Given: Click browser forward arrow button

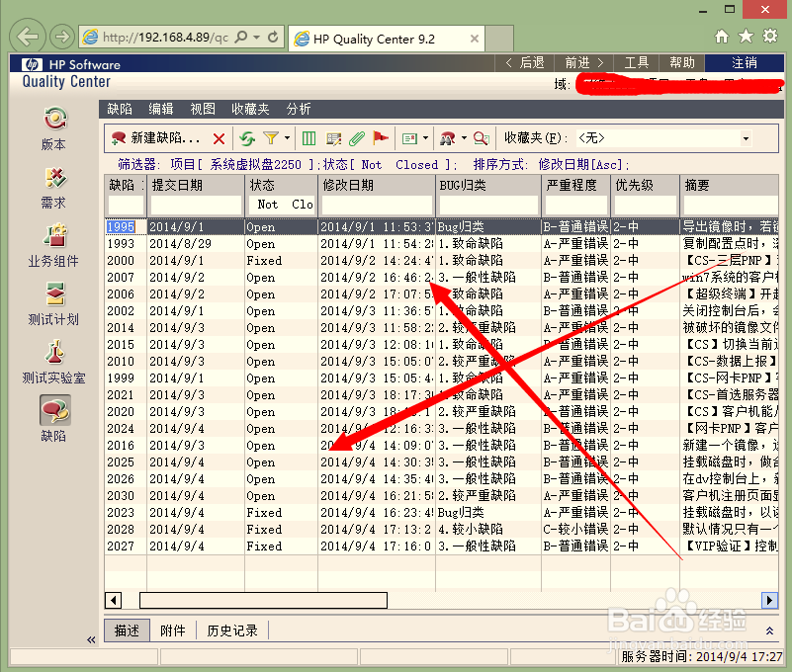Looking at the screenshot, I should (62, 37).
